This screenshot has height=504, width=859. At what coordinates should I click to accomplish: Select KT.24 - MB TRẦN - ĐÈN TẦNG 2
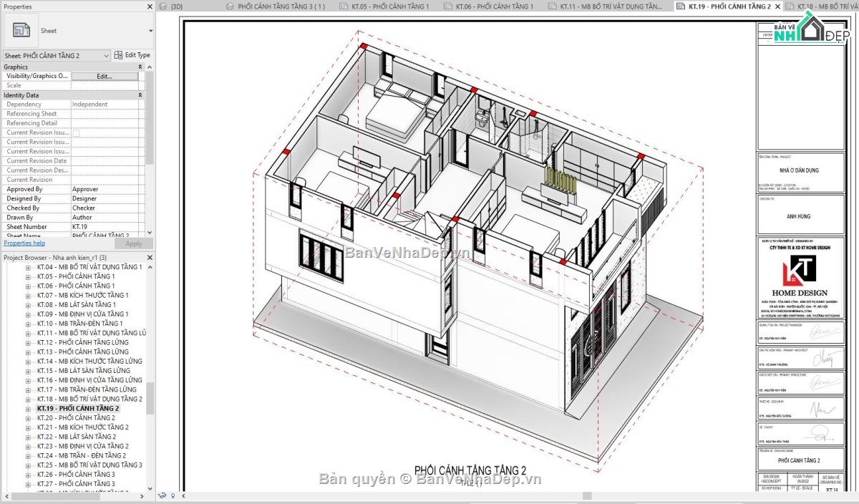pos(82,455)
